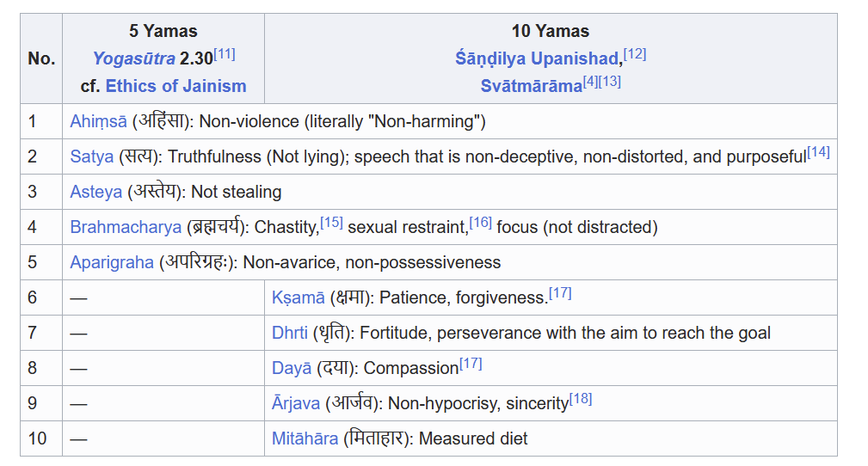Open the Ārjava link
This screenshot has width=868, height=466.
click(x=296, y=403)
